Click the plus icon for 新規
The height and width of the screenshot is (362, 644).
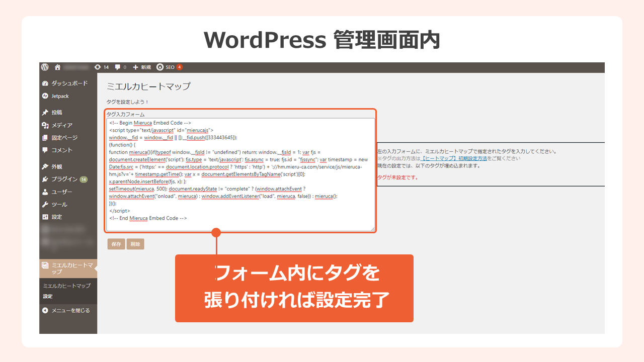(x=135, y=67)
